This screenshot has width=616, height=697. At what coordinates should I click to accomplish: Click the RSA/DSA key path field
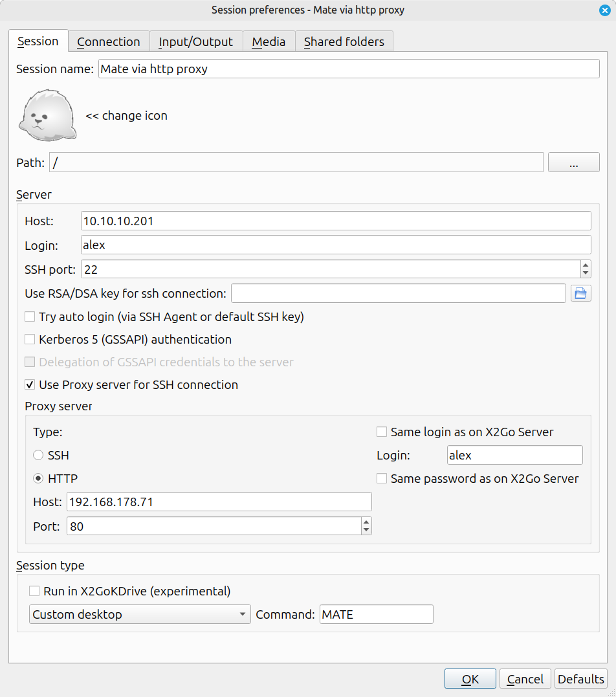399,293
